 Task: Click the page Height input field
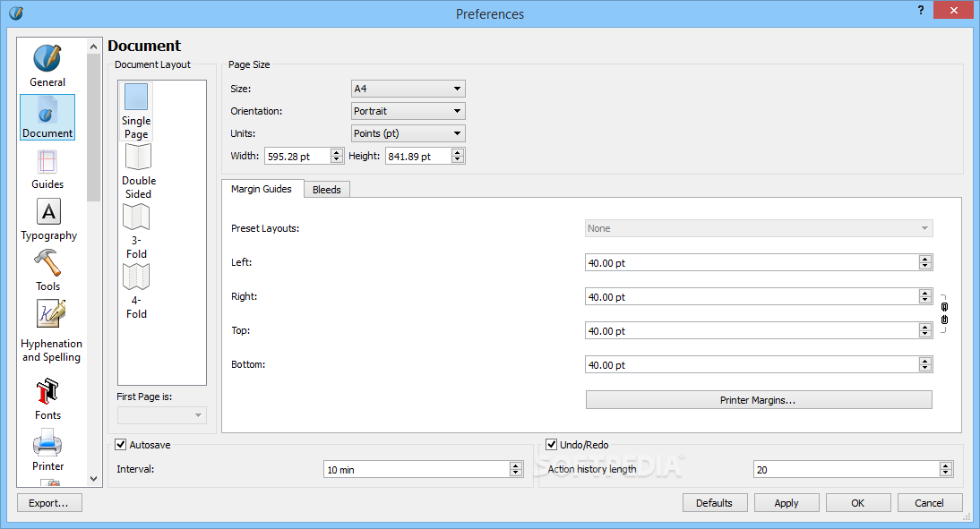click(x=418, y=156)
